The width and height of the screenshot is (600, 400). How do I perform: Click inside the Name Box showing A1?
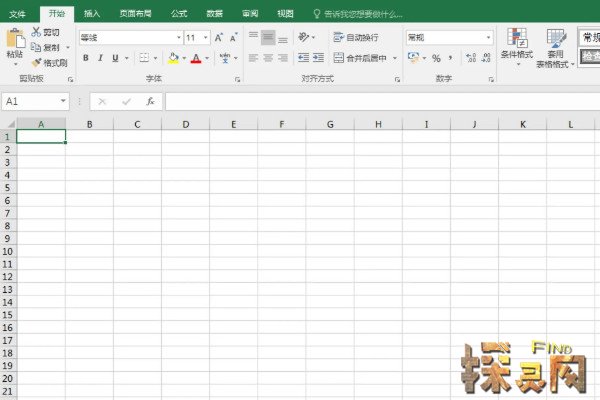tap(30, 101)
